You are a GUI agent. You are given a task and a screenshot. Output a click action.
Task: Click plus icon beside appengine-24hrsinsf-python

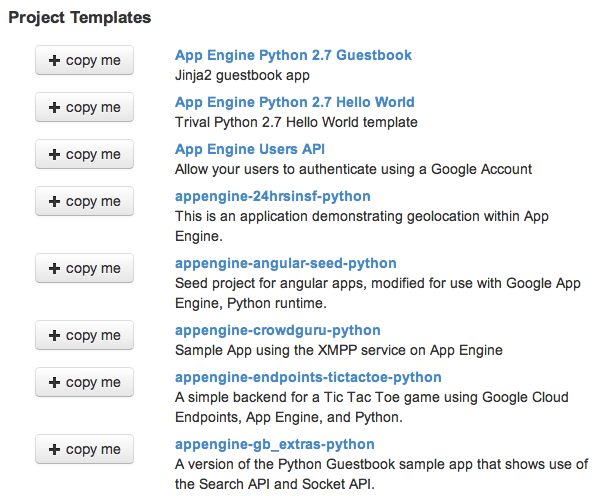pyautogui.click(x=54, y=201)
